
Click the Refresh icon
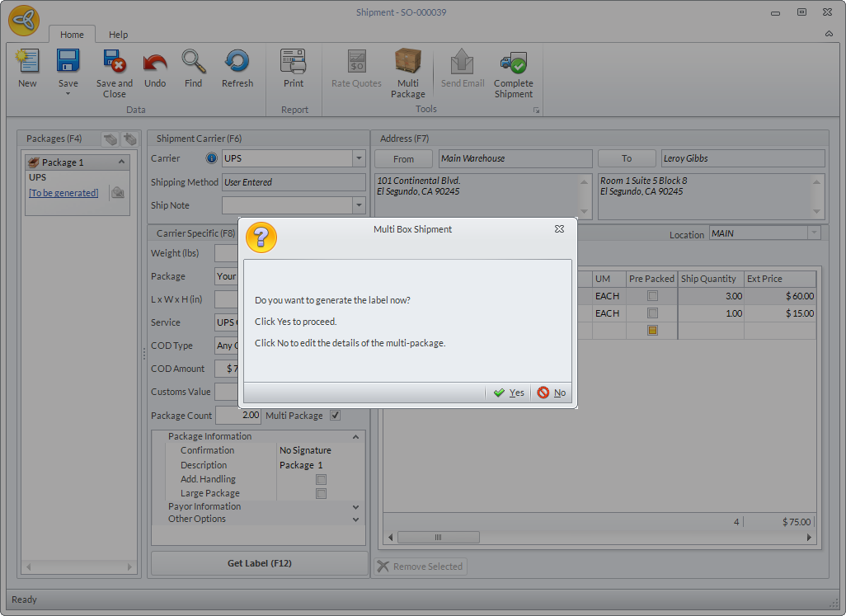237,63
